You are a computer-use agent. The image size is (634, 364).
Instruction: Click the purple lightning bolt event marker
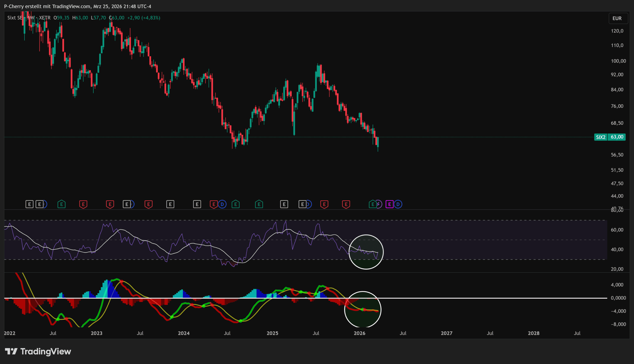(x=379, y=204)
